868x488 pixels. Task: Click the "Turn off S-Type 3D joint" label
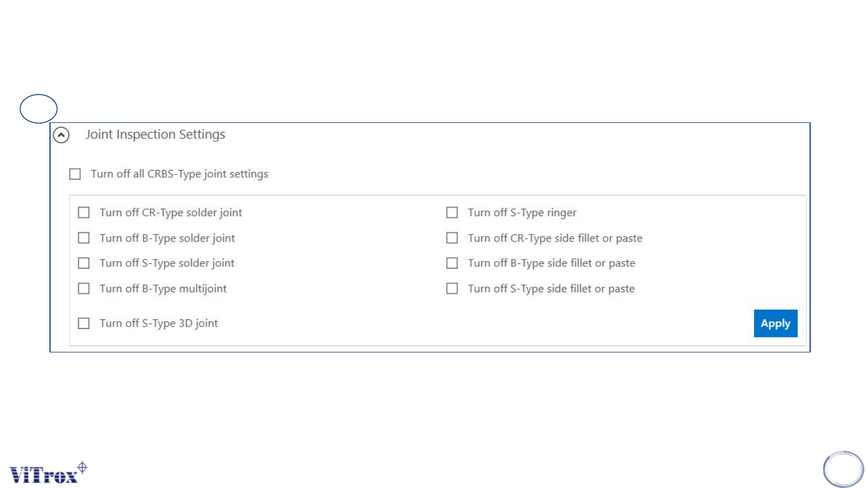(x=159, y=324)
